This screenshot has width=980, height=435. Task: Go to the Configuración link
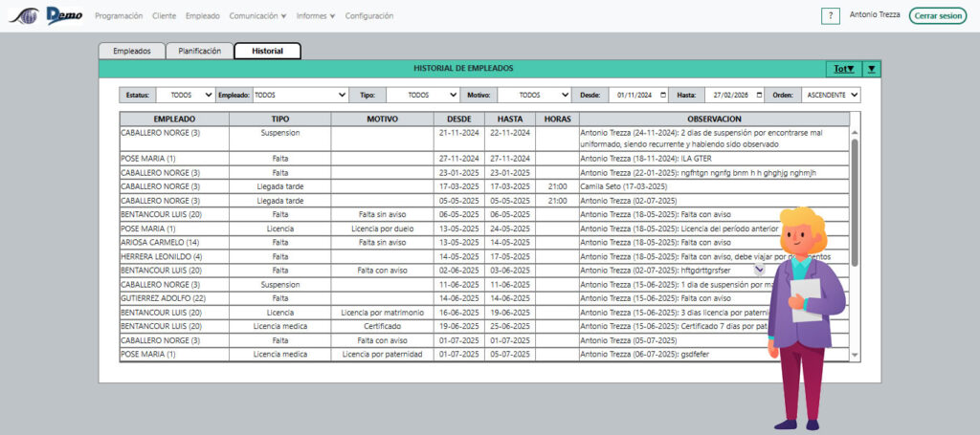pyautogui.click(x=368, y=16)
